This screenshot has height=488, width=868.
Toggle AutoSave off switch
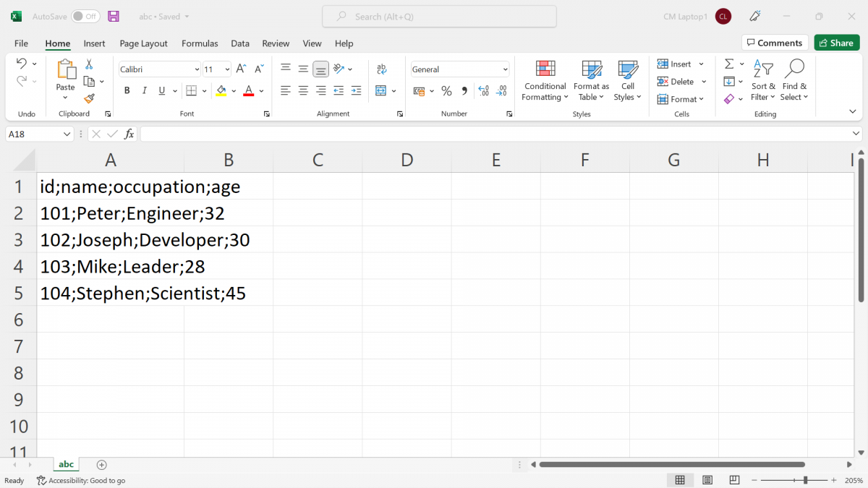(85, 16)
